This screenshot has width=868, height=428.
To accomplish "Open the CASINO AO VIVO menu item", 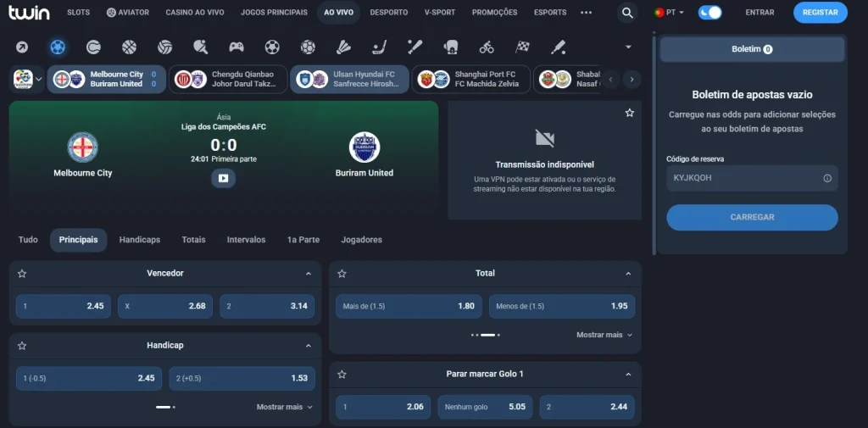I will tap(195, 12).
